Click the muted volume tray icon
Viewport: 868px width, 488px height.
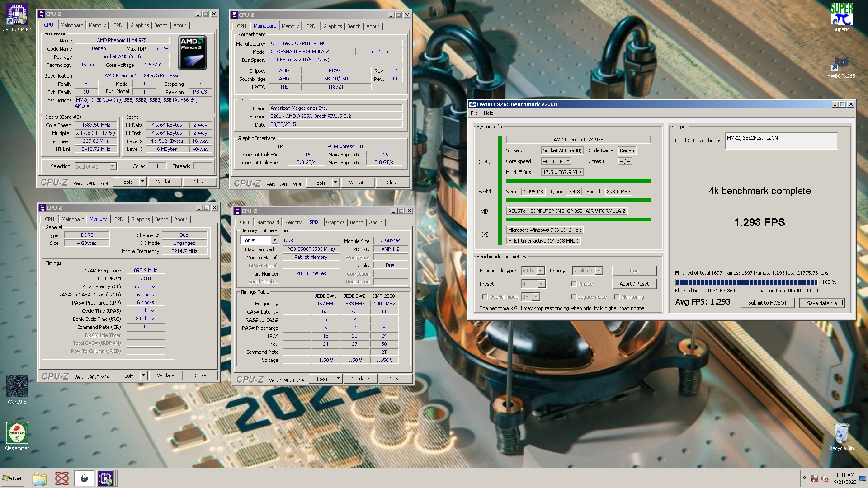pos(825,479)
